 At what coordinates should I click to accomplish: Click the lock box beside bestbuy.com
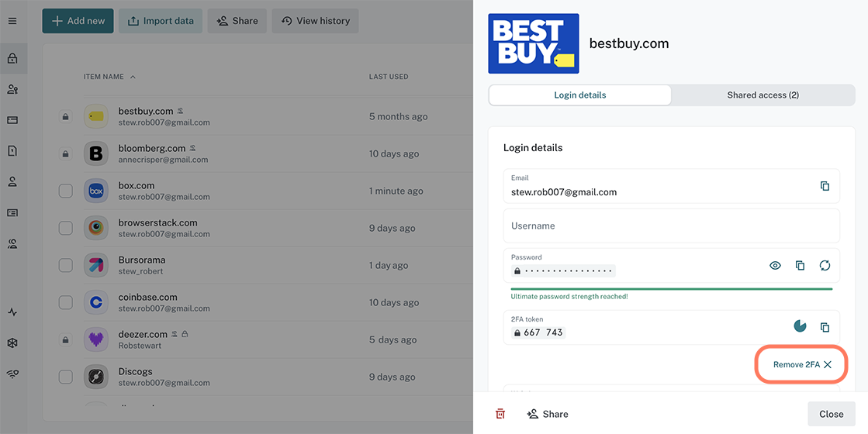tap(65, 117)
